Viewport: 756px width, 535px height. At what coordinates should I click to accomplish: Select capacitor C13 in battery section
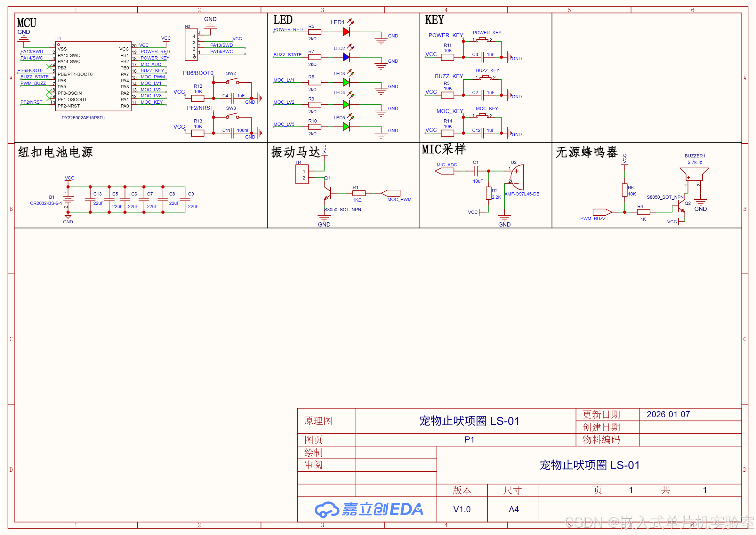pyautogui.click(x=90, y=199)
